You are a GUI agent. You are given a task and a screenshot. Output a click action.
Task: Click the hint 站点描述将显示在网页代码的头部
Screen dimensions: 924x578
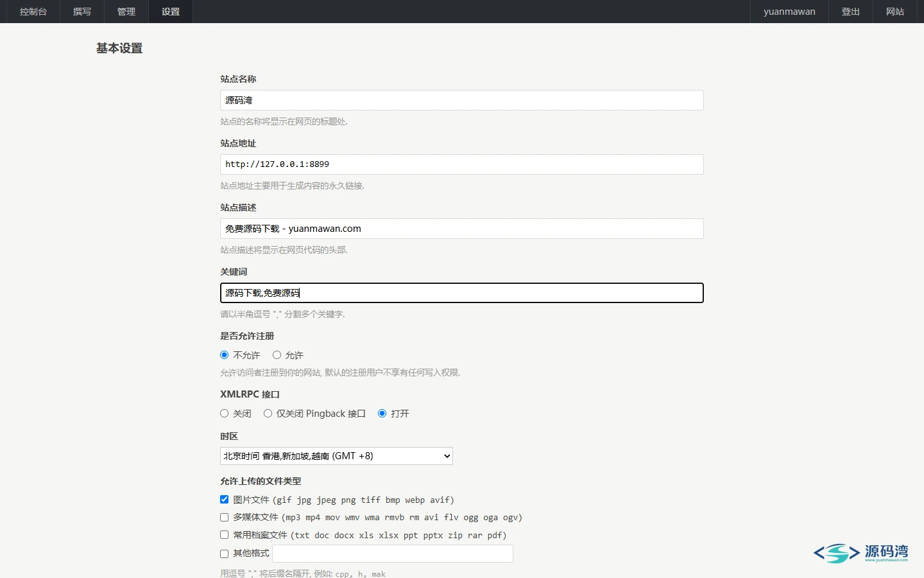click(x=284, y=250)
